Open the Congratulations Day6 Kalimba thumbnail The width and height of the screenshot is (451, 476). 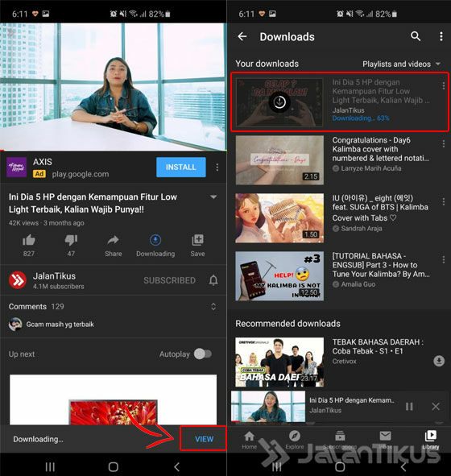[x=279, y=160]
